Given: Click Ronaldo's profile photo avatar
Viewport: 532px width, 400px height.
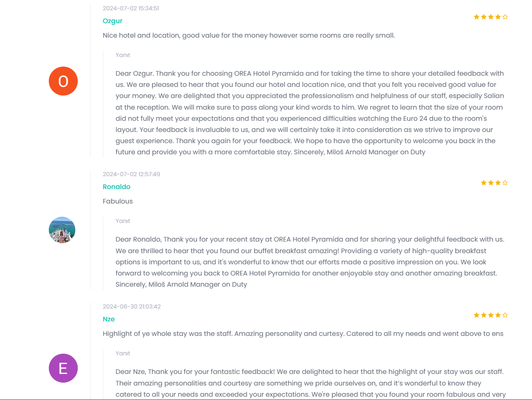Looking at the screenshot, I should (62, 230).
